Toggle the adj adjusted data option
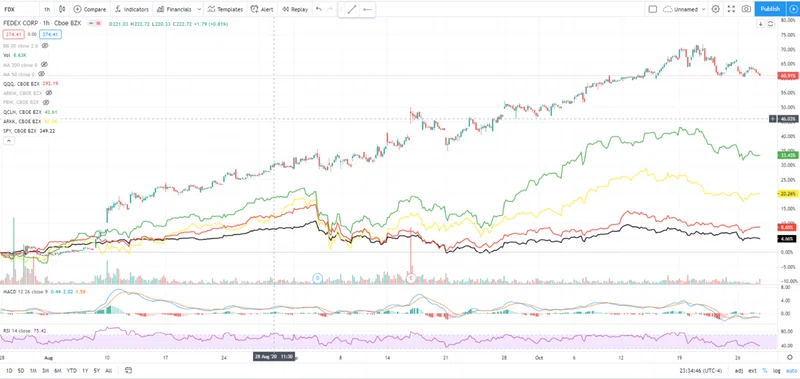This screenshot has height=379, width=800. (x=739, y=370)
